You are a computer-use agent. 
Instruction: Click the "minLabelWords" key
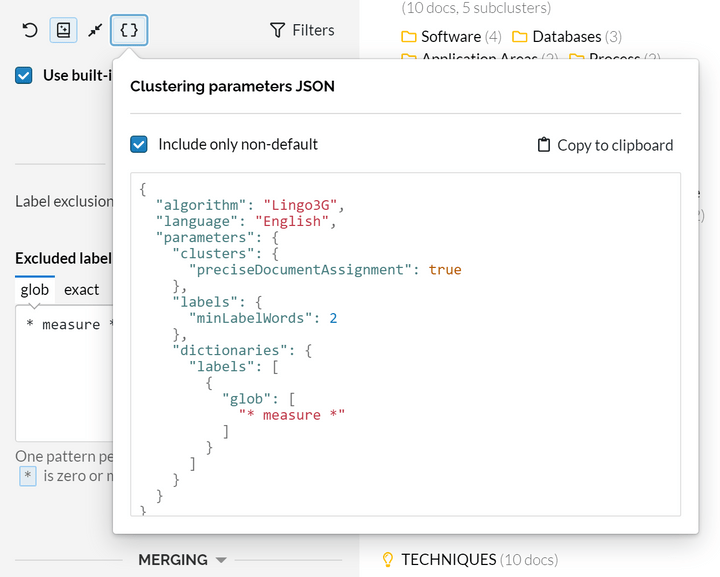pyautogui.click(x=251, y=318)
